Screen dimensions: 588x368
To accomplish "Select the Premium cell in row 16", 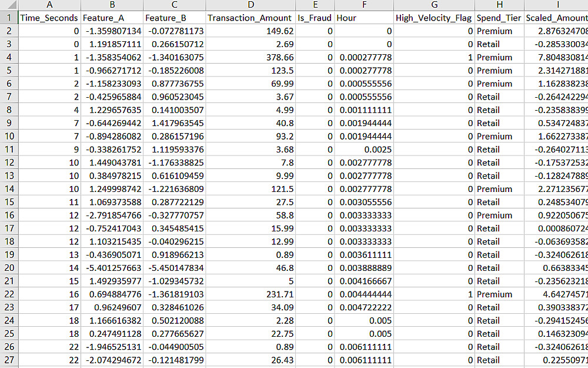I will click(x=499, y=215).
